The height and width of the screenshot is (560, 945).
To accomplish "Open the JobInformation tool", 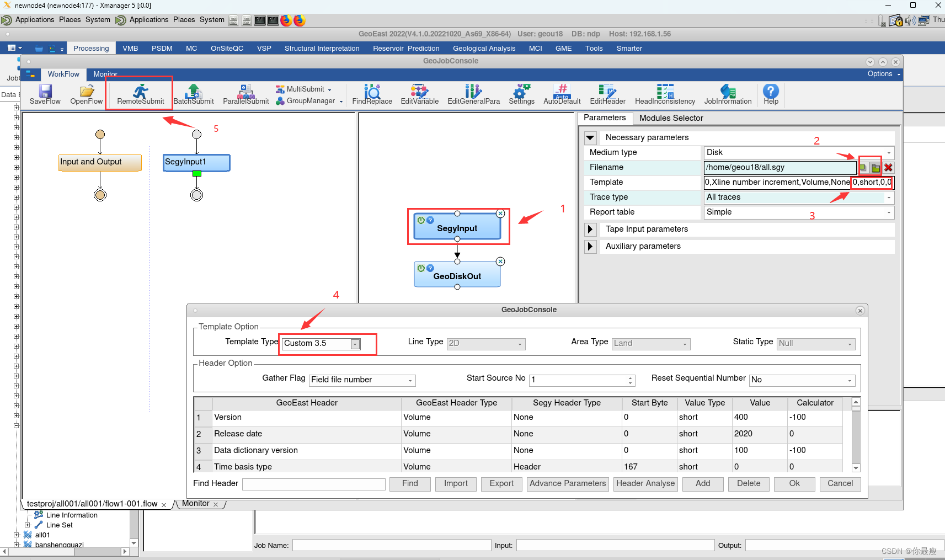I will (728, 94).
